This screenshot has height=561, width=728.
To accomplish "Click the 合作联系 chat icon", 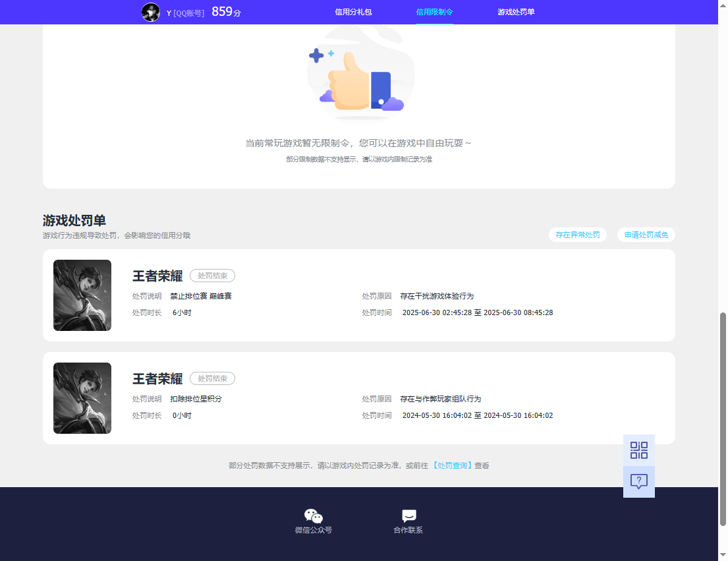I will click(x=408, y=516).
